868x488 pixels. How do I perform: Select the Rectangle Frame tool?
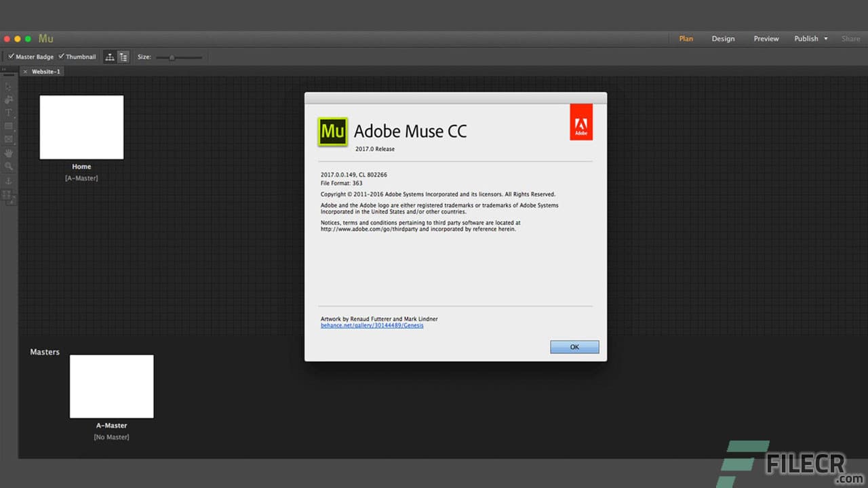[9, 140]
